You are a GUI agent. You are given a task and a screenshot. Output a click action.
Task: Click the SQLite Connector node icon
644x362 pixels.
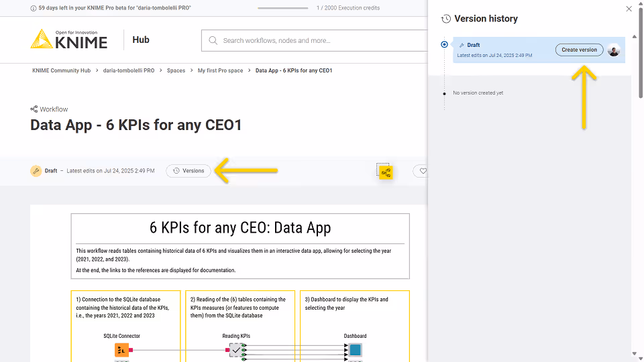click(x=121, y=350)
